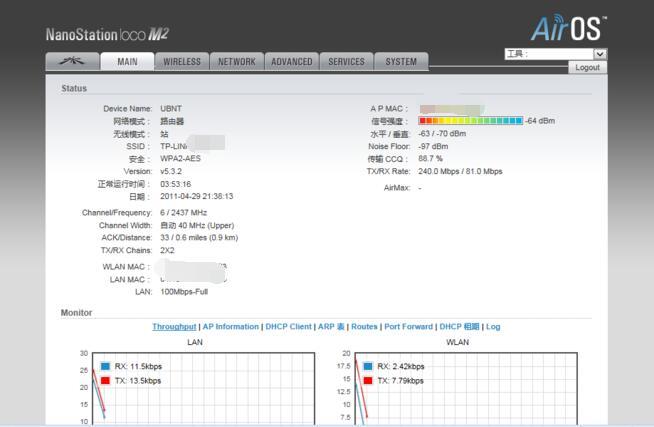This screenshot has width=654, height=427.
Task: Open the SERVICES tab
Action: pyautogui.click(x=346, y=61)
